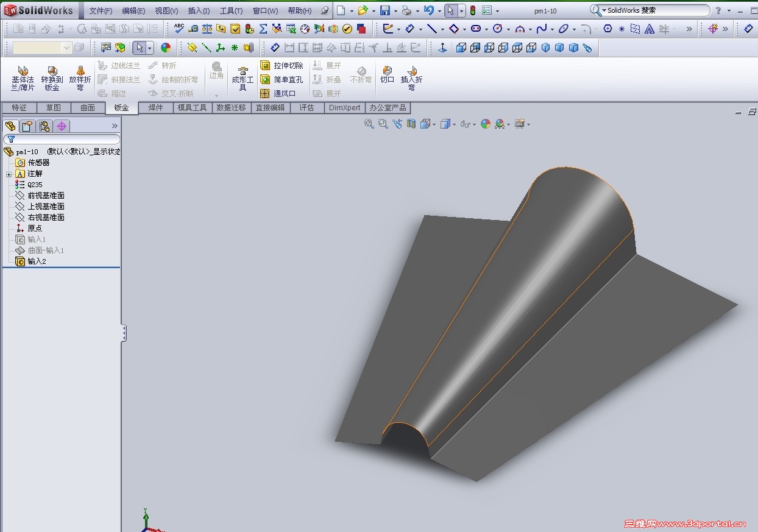This screenshot has width=758, height=532.
Task: Open the 文件(F) menu
Action: [x=101, y=11]
